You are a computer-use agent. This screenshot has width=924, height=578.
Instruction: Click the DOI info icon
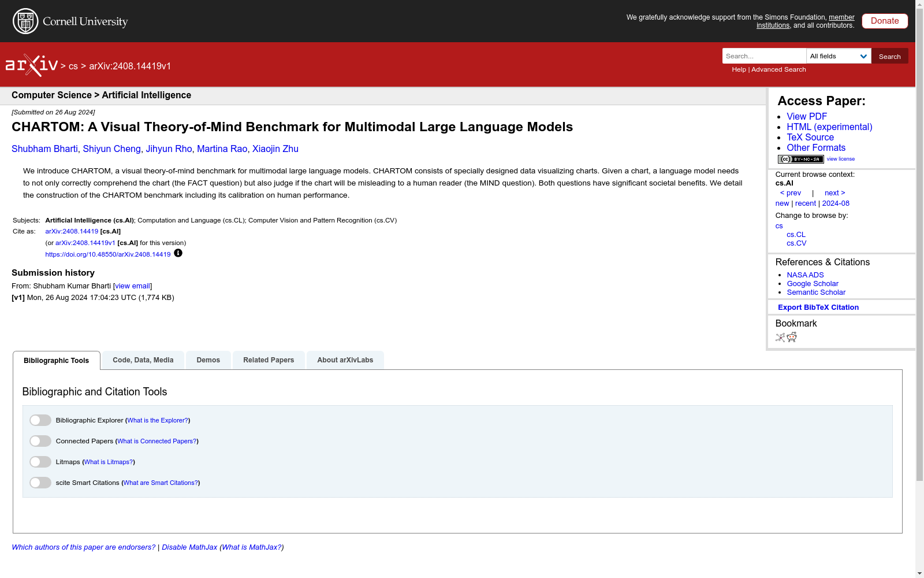coord(178,253)
